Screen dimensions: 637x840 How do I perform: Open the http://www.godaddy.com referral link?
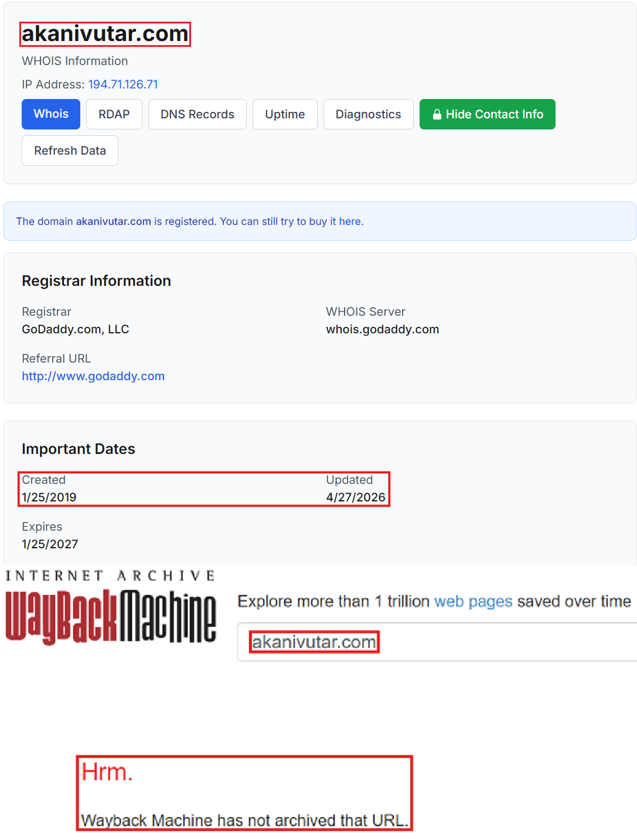point(93,376)
